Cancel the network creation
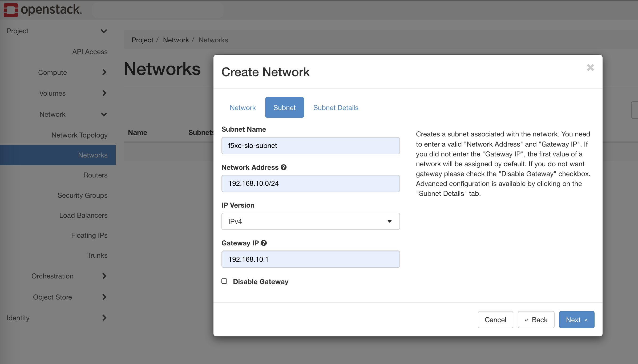The height and width of the screenshot is (364, 638). point(495,319)
